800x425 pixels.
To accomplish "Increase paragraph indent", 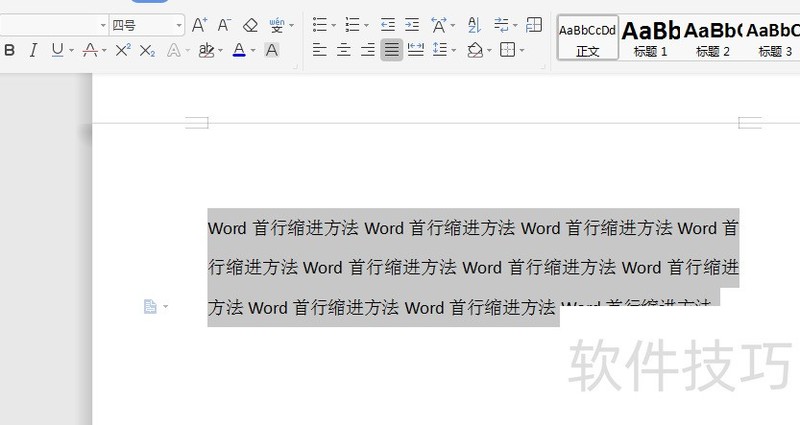I will [412, 24].
